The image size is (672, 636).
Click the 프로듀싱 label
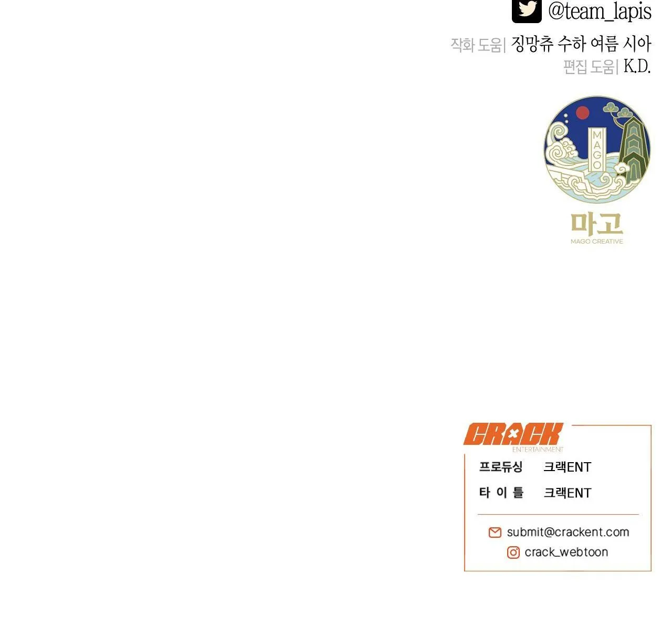tap(501, 467)
